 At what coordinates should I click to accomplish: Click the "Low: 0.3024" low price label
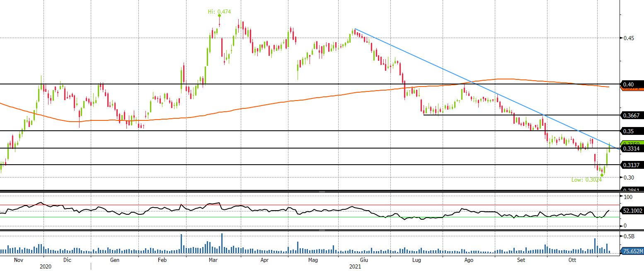click(x=586, y=180)
